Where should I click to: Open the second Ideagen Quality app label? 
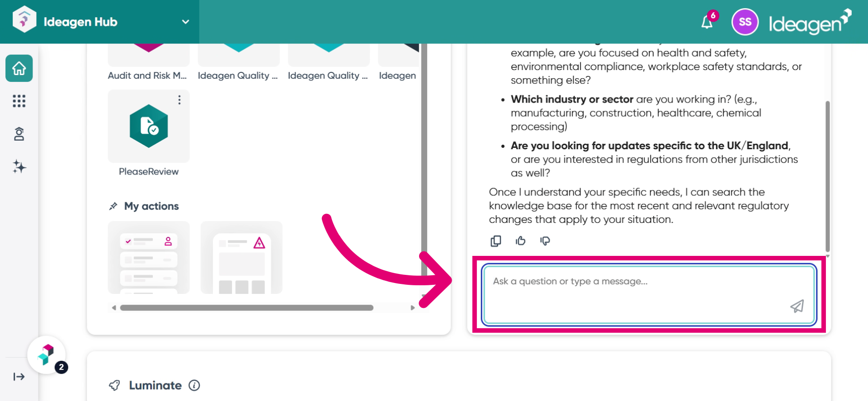(x=328, y=75)
